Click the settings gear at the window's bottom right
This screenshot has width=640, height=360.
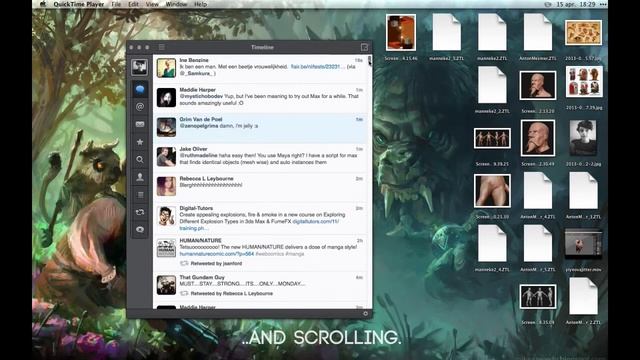click(365, 313)
